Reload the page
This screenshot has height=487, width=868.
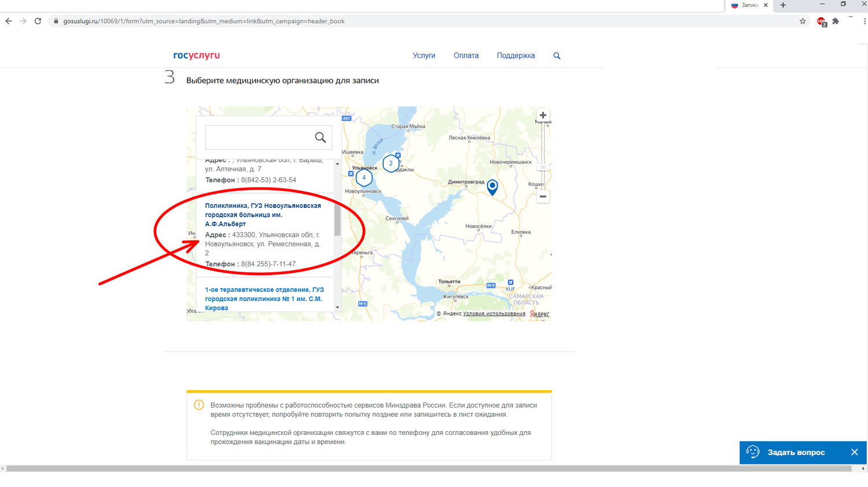(x=38, y=21)
